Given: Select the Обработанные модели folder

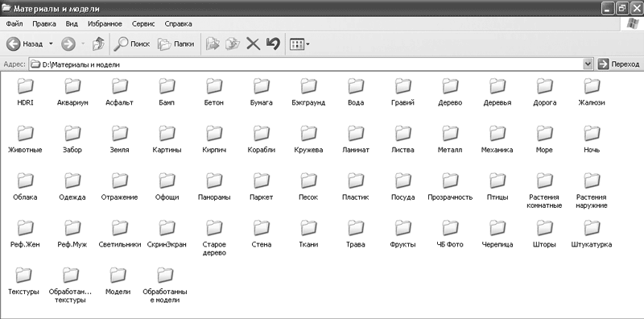Looking at the screenshot, I should pos(165,285).
